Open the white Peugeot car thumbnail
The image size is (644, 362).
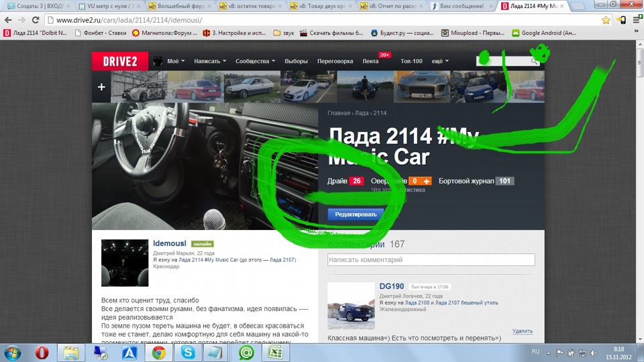[308, 86]
